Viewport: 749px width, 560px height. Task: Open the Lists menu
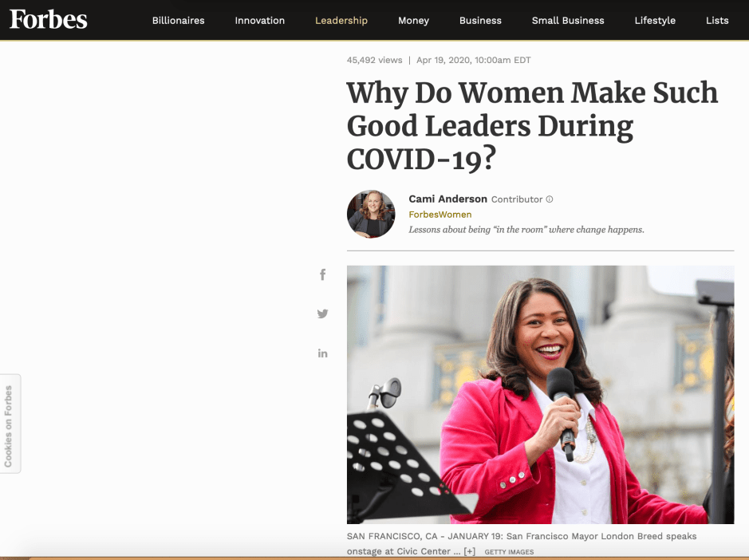pyautogui.click(x=717, y=21)
